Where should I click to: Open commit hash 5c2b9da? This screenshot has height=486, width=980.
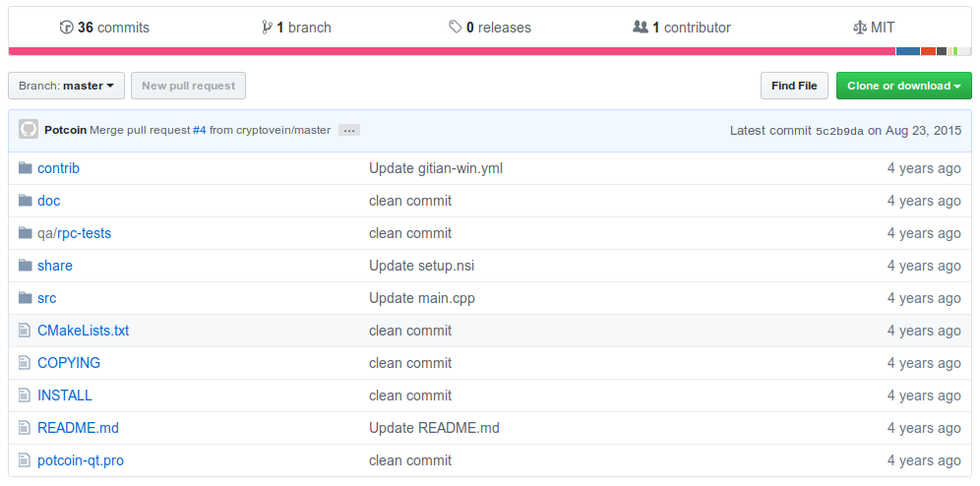click(840, 131)
